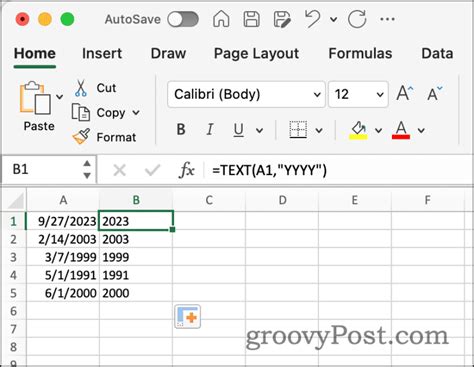The image size is (474, 367).
Task: Toggle the AutoSave switch
Action: coord(183,19)
